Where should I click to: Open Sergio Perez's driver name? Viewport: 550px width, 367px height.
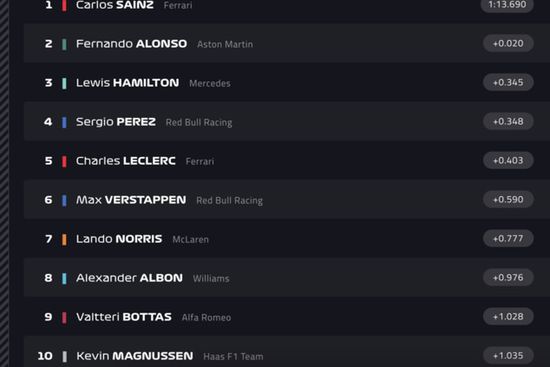pos(116,122)
